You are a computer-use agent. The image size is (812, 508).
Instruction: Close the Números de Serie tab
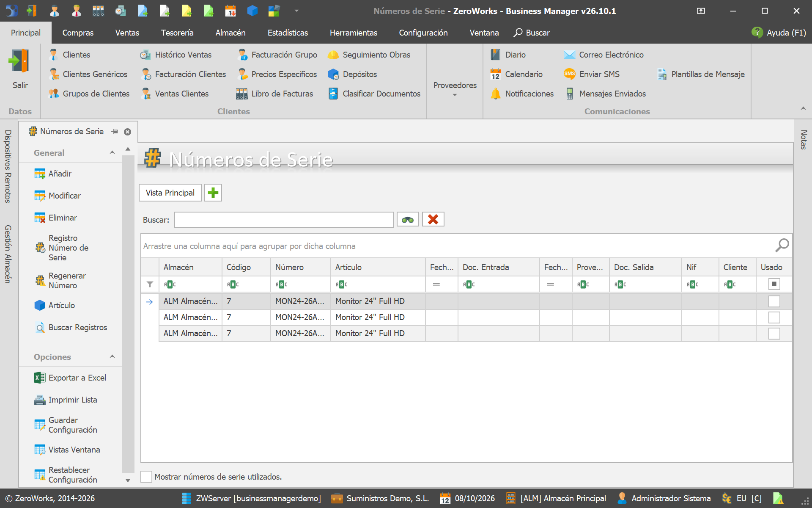coord(127,132)
